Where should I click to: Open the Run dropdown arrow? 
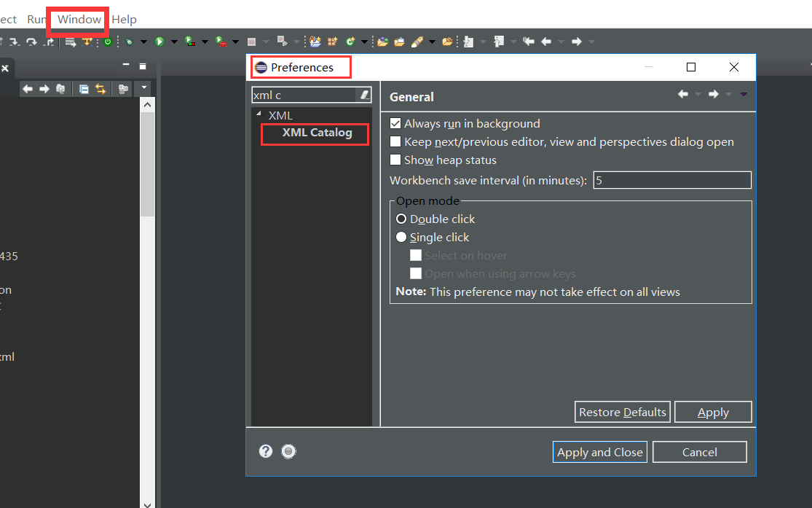point(175,42)
